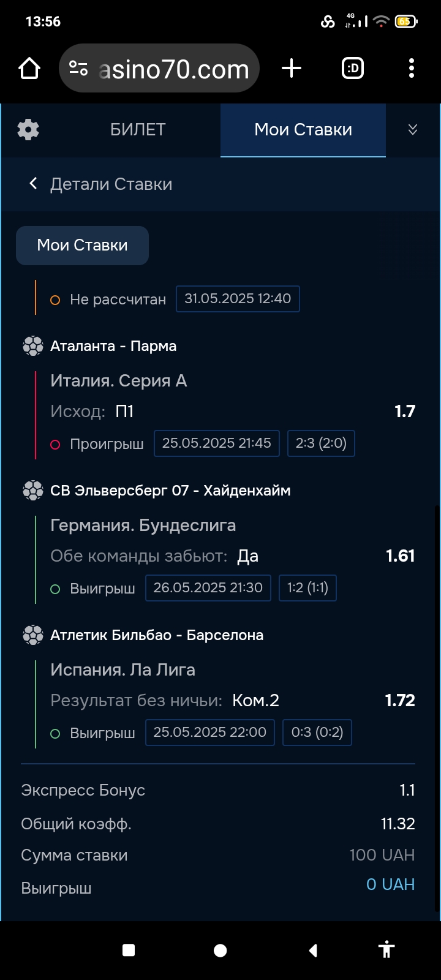
Task: Switch to the БИЛЕТ tab
Action: 138,130
